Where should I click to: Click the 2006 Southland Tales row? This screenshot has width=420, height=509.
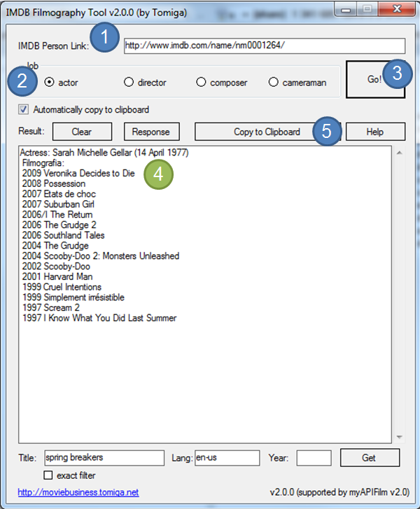click(x=63, y=235)
